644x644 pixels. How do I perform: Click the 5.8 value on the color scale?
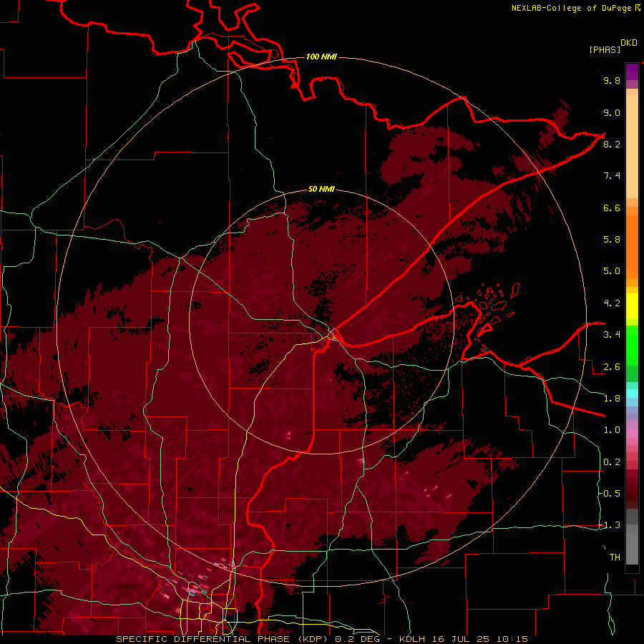(x=612, y=240)
